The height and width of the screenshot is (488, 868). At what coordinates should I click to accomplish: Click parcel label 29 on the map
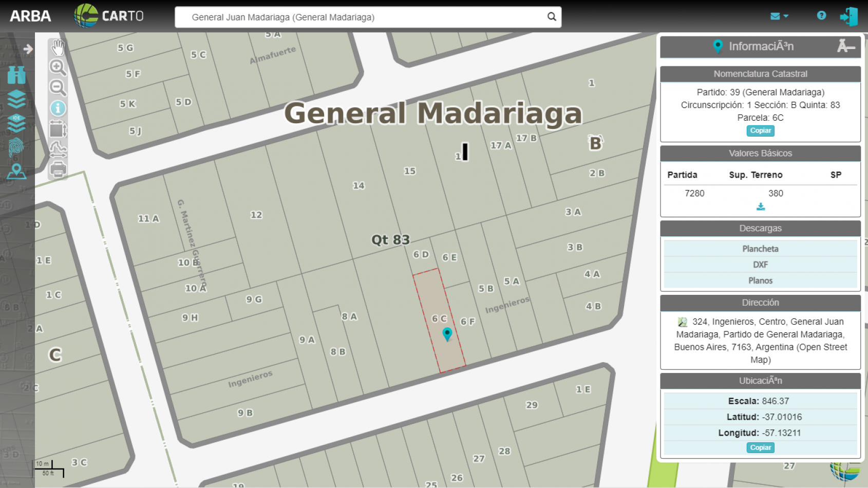coord(532,405)
